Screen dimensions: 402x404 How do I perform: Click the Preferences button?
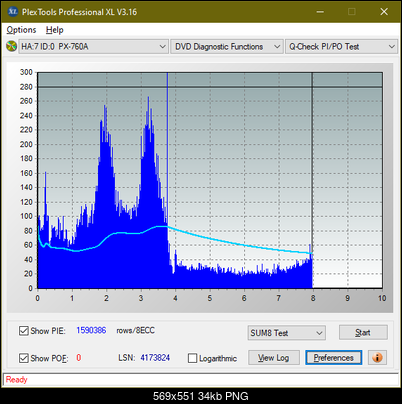[x=334, y=358]
